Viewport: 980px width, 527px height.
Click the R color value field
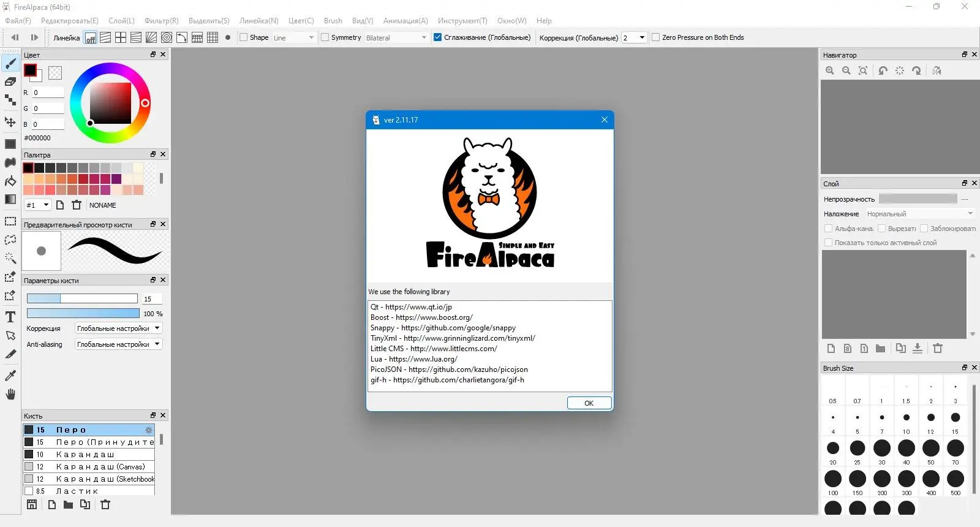(48, 93)
